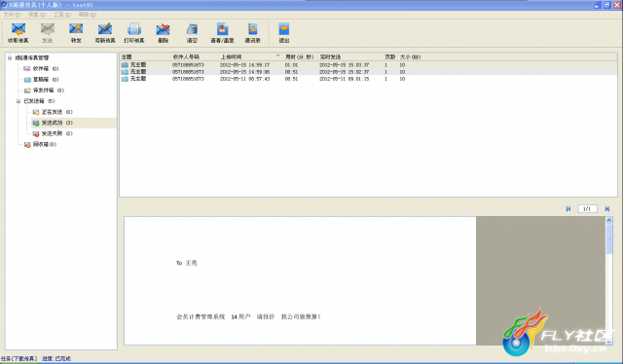This screenshot has height=364, width=623.
Task: Select the fax row uploaded at 14:59:17
Action: pos(369,65)
